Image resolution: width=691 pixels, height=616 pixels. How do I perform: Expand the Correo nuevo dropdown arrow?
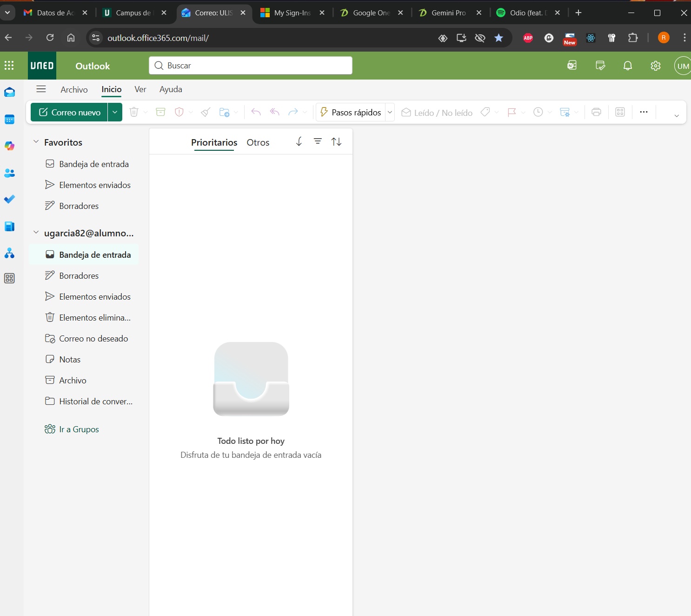click(115, 112)
